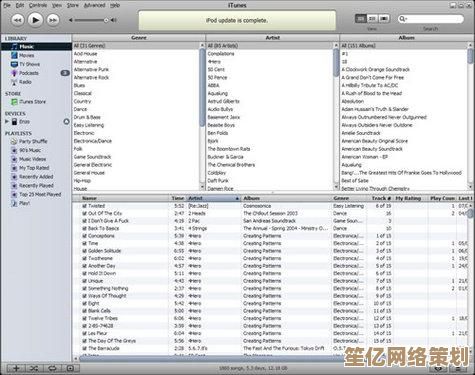Image resolution: width=475 pixels, height=375 pixels.
Task: Switch to album grouped view button
Action: [x=372, y=19]
